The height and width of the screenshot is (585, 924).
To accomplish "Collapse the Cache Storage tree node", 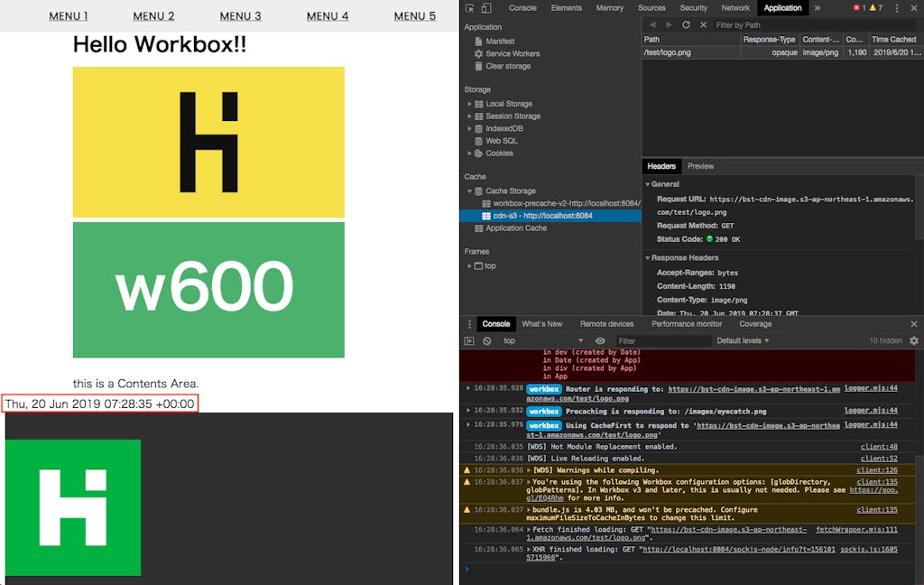I will pyautogui.click(x=469, y=191).
